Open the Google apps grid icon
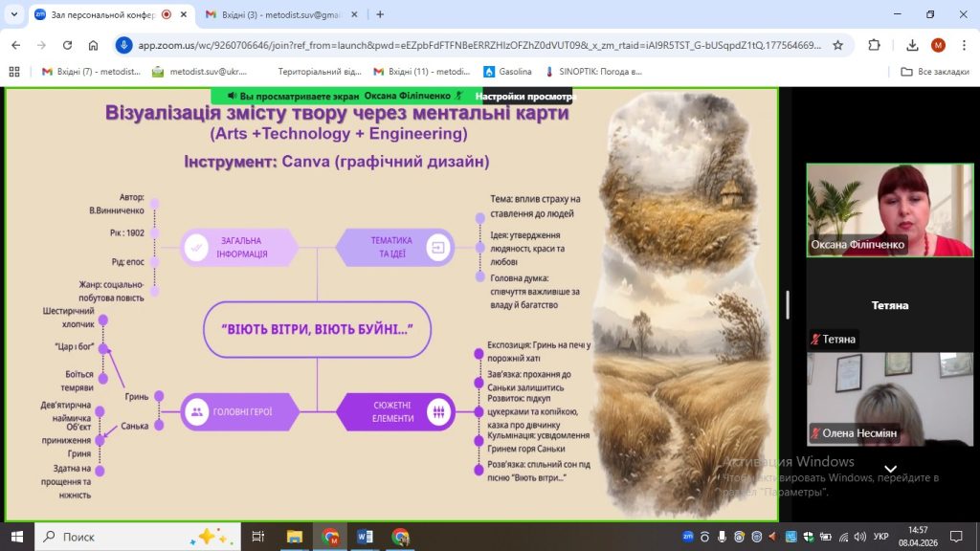980x551 pixels. click(13, 72)
